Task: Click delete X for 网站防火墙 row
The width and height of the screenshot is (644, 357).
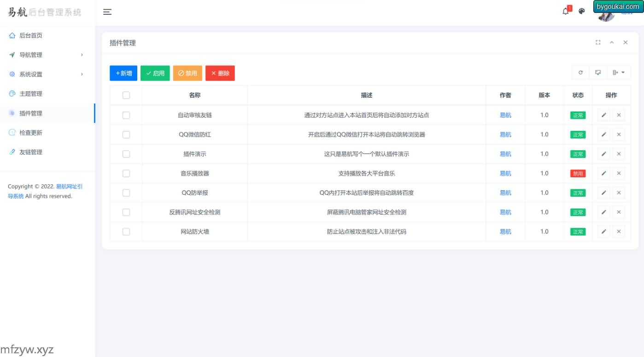Action: tap(619, 232)
